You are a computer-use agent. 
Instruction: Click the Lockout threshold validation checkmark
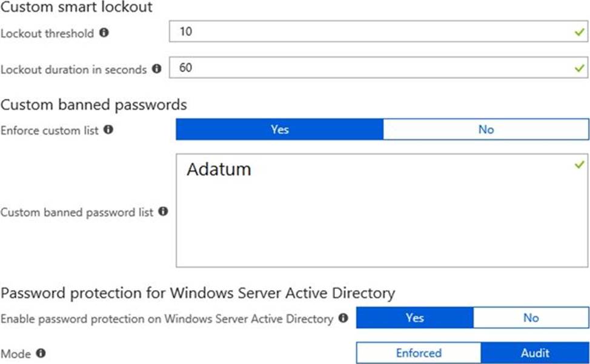click(580, 33)
